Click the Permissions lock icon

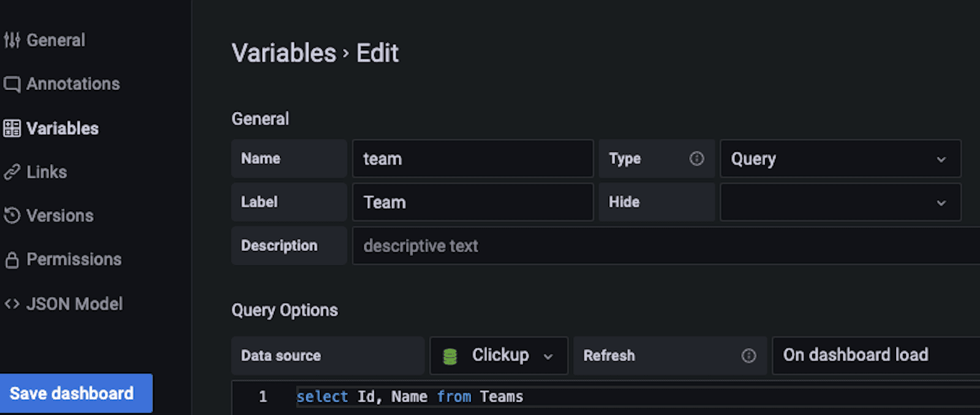tap(12, 260)
